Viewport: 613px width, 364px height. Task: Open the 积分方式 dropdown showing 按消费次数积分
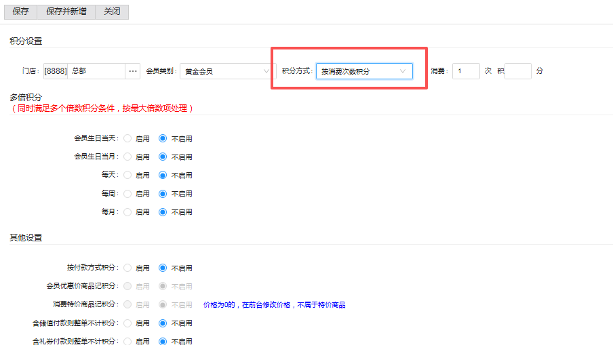[x=364, y=71]
